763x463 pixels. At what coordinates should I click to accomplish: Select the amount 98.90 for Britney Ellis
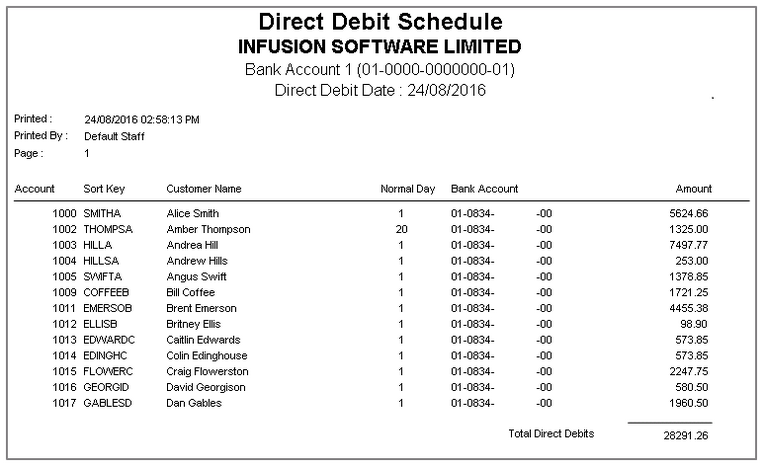[694, 324]
